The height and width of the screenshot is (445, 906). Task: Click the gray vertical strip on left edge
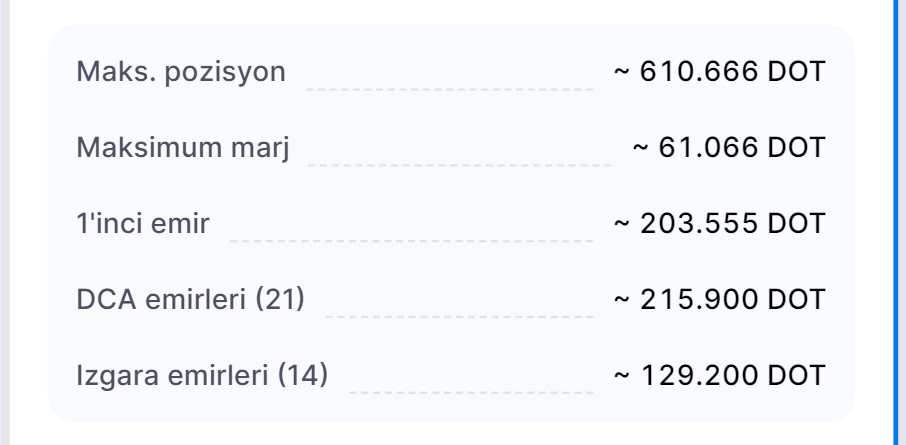tap(4, 222)
